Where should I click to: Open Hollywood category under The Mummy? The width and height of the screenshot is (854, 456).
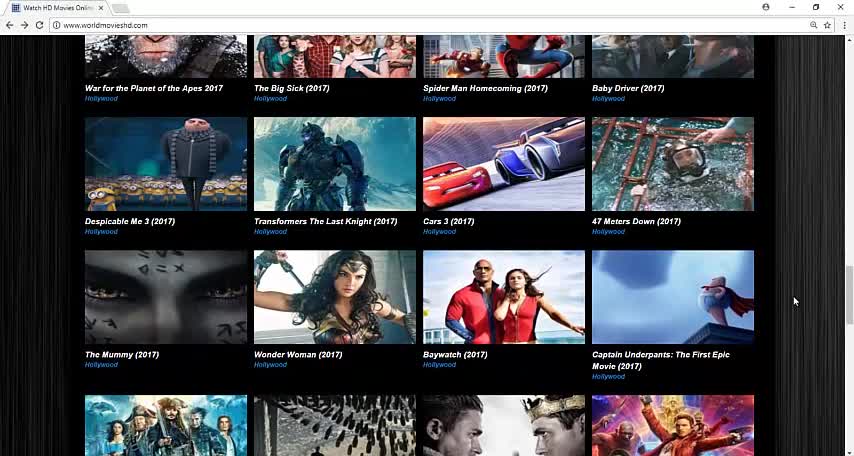101,365
